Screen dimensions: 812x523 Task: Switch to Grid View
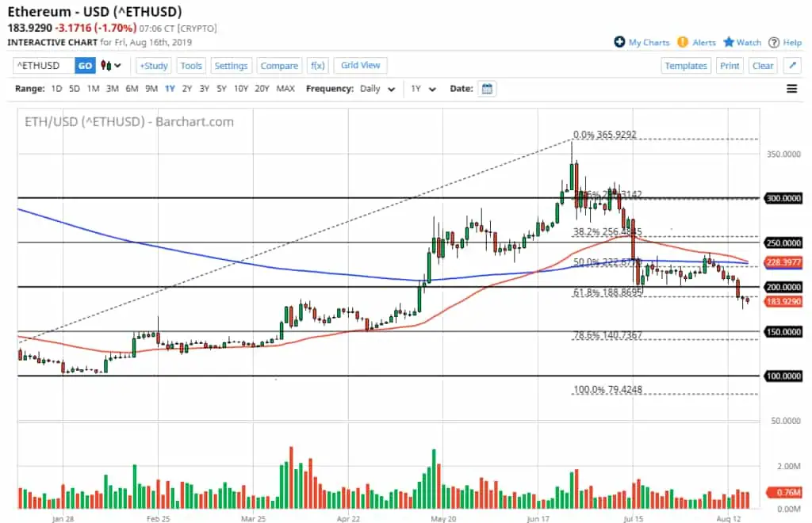pyautogui.click(x=361, y=65)
